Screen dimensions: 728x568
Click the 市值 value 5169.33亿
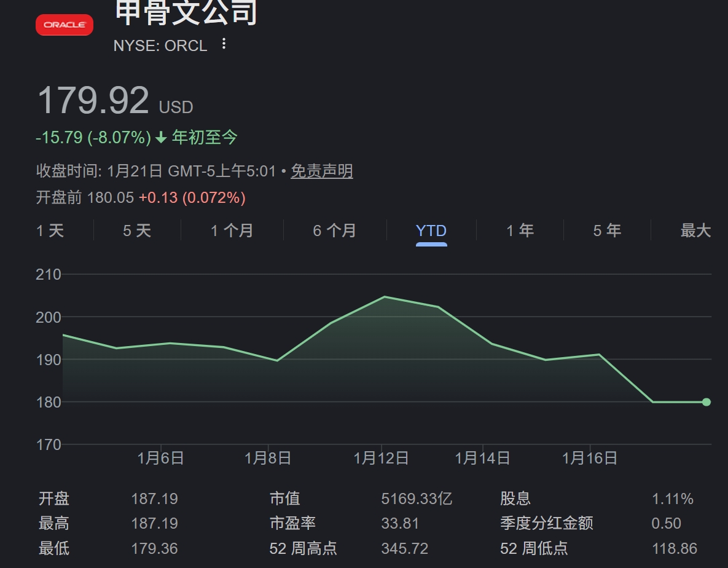point(417,499)
